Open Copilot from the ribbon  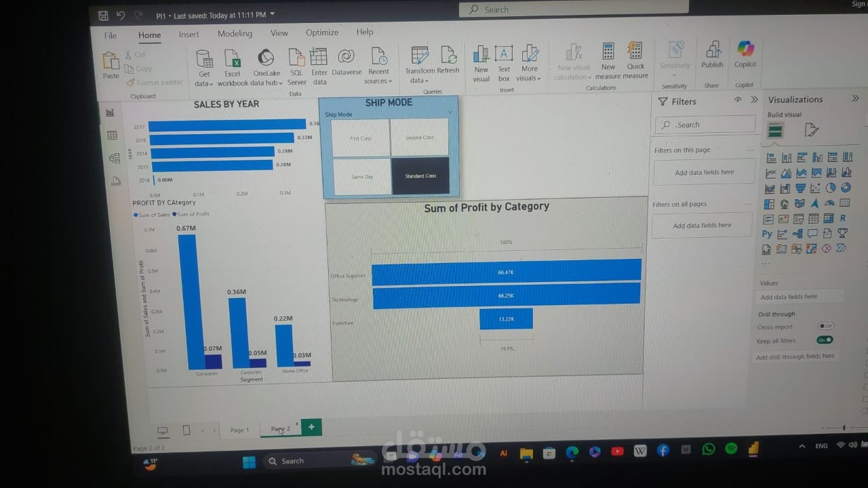pyautogui.click(x=745, y=54)
